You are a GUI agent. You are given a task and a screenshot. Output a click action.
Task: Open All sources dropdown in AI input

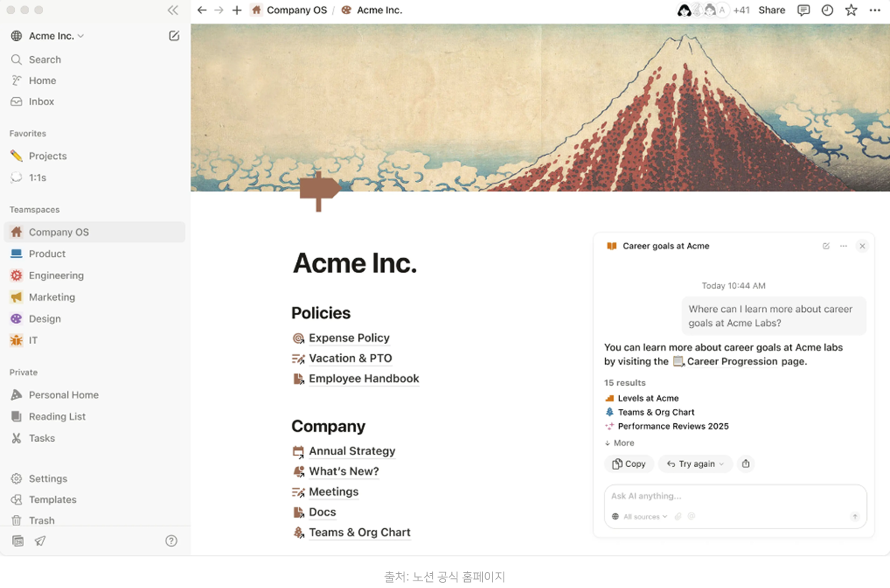[639, 516]
